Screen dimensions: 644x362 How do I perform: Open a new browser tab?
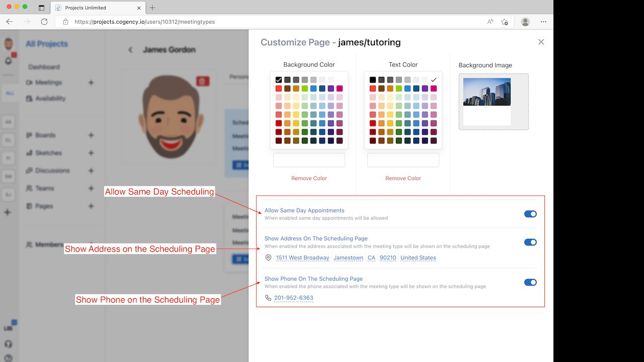pos(152,8)
